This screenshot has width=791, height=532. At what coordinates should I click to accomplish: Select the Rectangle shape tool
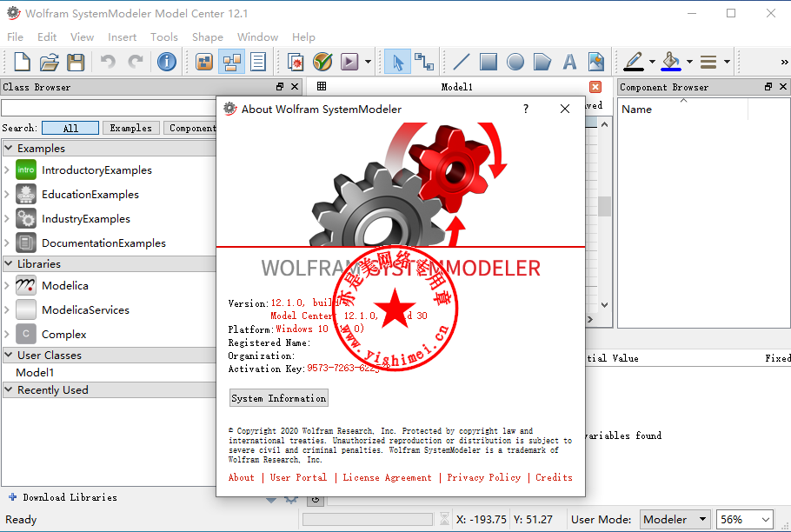(489, 62)
